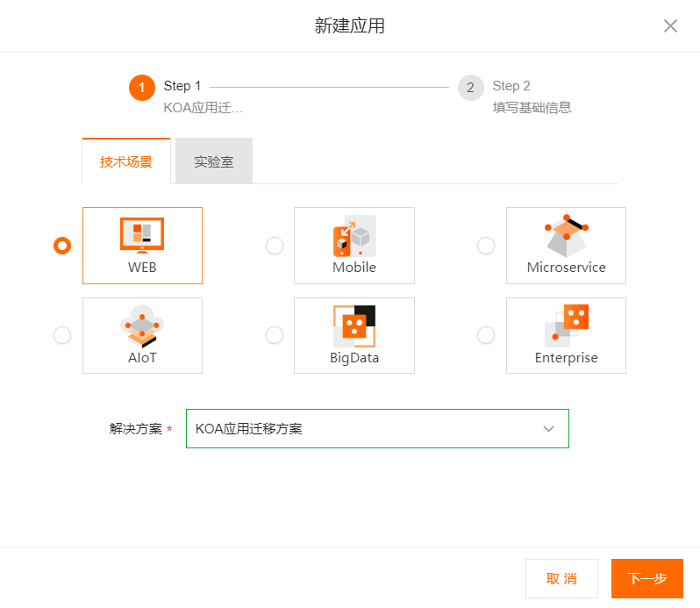Click the Enterprise scenario icon
Screen dimensions: 700x608
566,325
